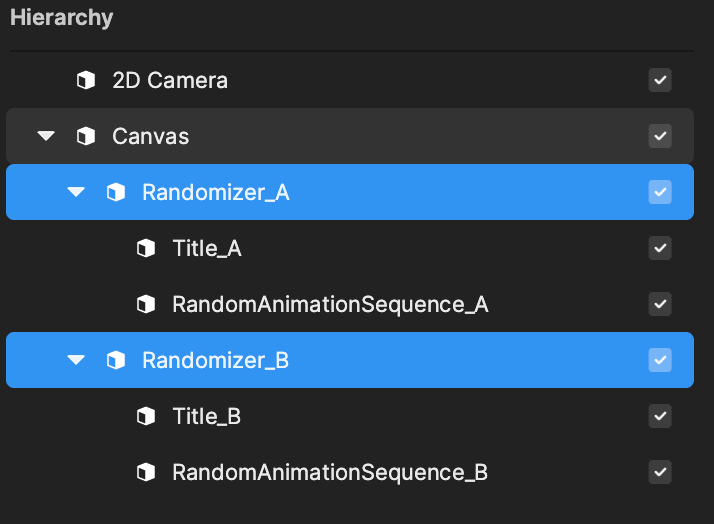
Task: Click the cube icon next to Title_A
Action: [x=146, y=248]
